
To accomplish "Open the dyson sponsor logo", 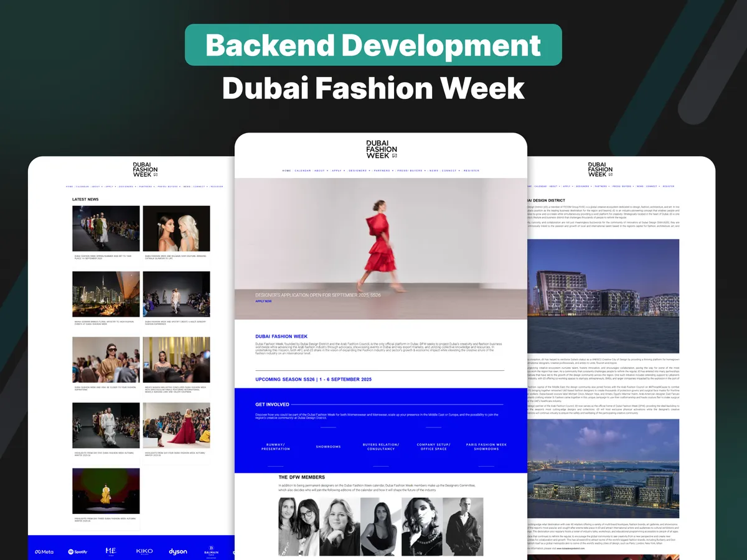I will click(178, 552).
